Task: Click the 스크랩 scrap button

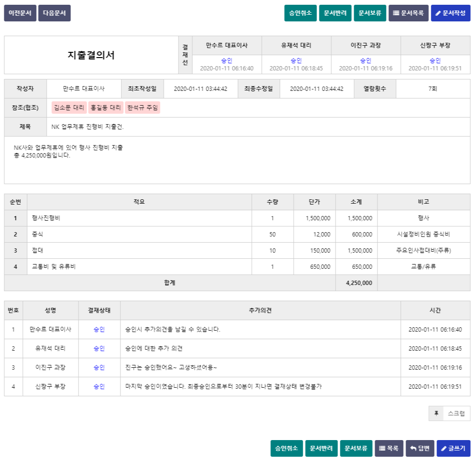Action: point(456,413)
